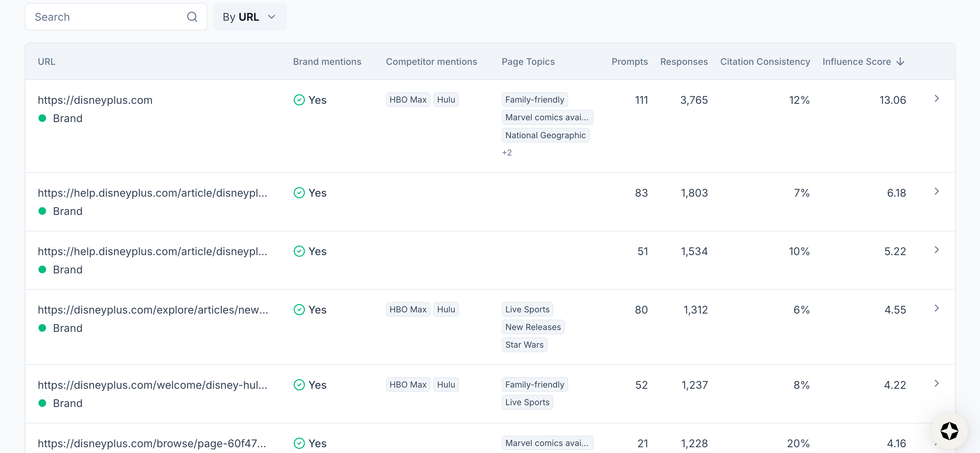Focus the Search input field
980x453 pixels.
[x=106, y=17]
